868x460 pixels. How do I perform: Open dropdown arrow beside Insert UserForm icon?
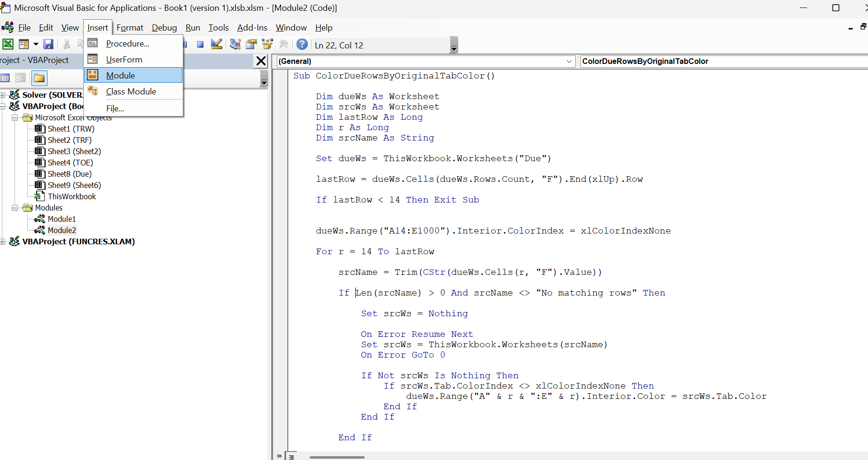(36, 44)
